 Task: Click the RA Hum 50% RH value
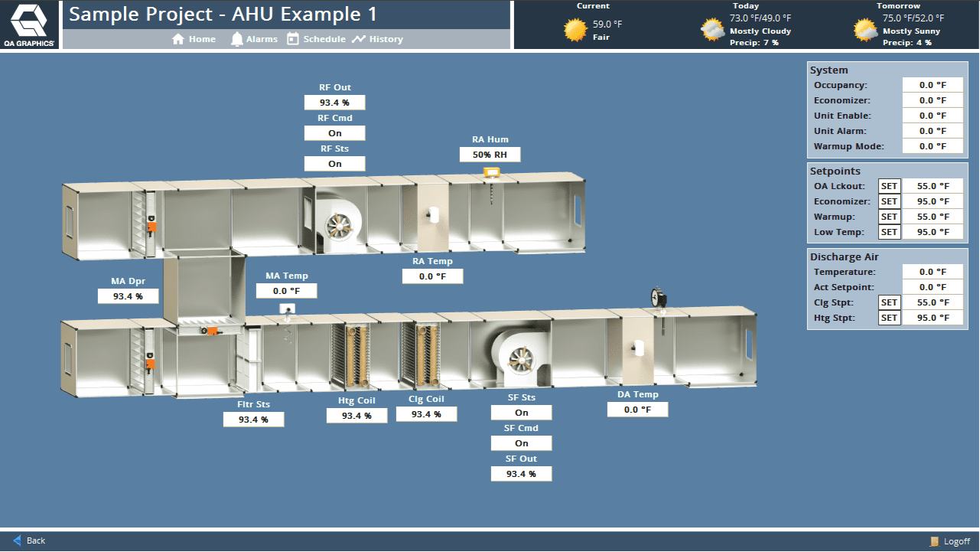pos(490,155)
